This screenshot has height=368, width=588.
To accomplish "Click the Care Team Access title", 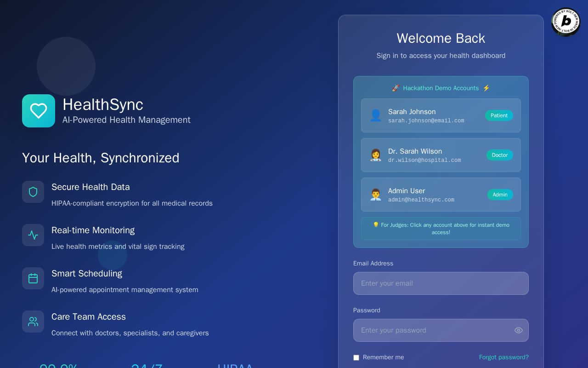I will pos(89,316).
